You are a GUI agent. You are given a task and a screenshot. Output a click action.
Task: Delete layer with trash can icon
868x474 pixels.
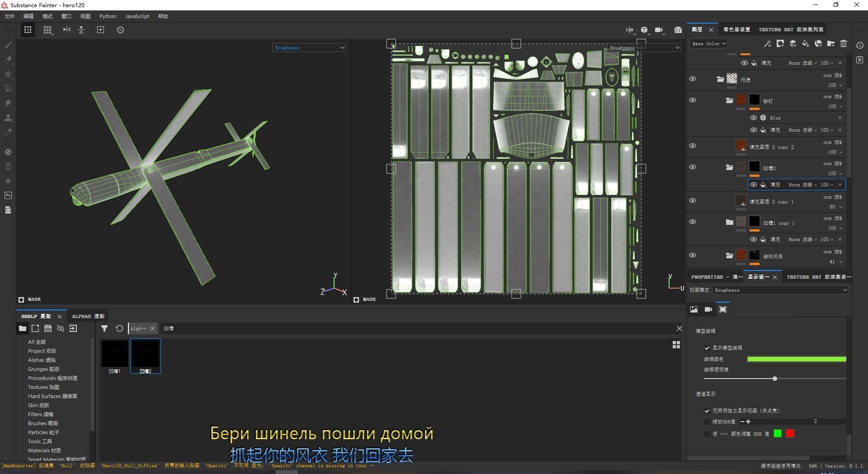(844, 43)
